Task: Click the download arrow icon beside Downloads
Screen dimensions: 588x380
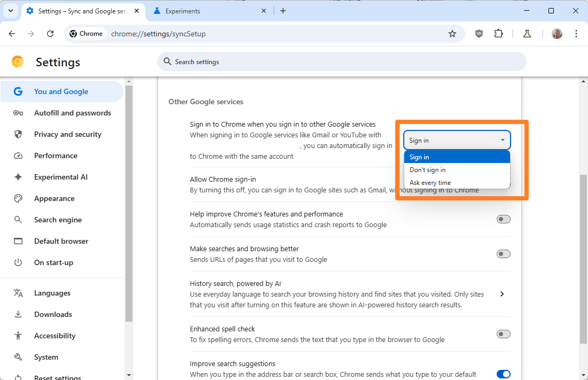Action: (18, 314)
